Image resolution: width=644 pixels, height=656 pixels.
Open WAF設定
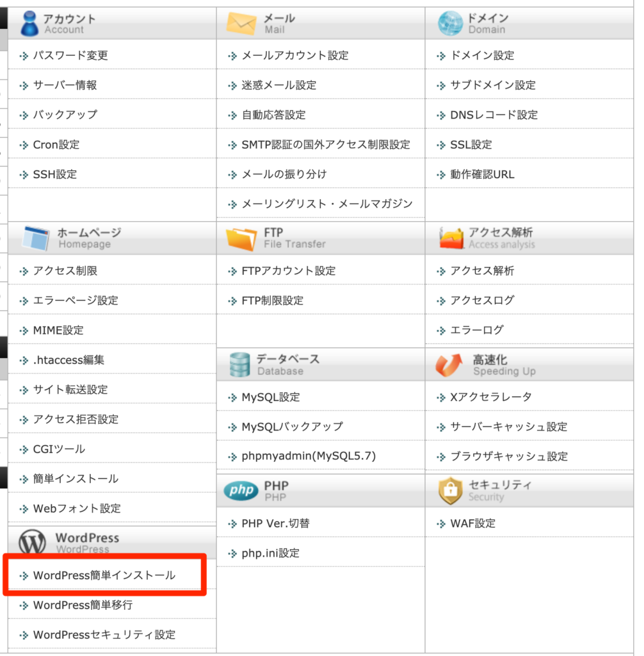pyautogui.click(x=472, y=523)
